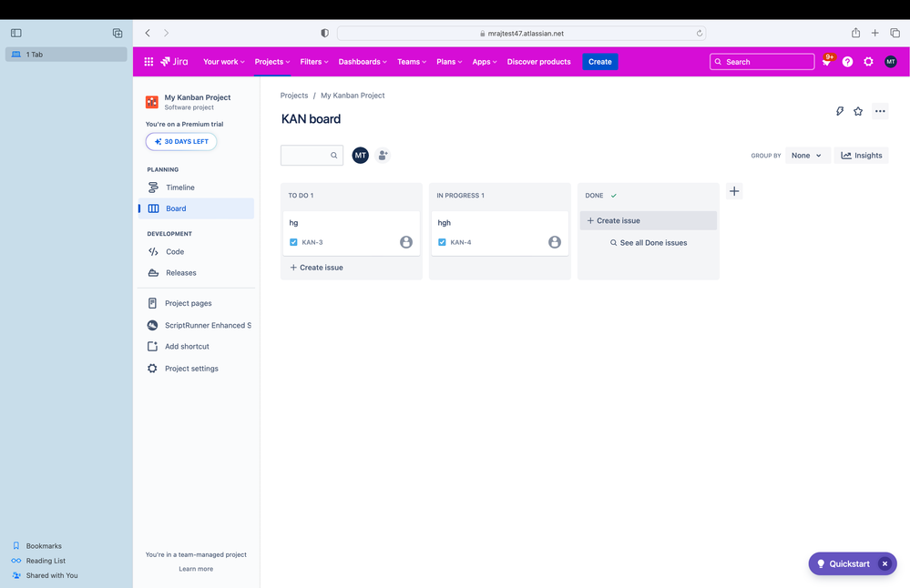
Task: Open the Insights button
Action: pyautogui.click(x=861, y=156)
